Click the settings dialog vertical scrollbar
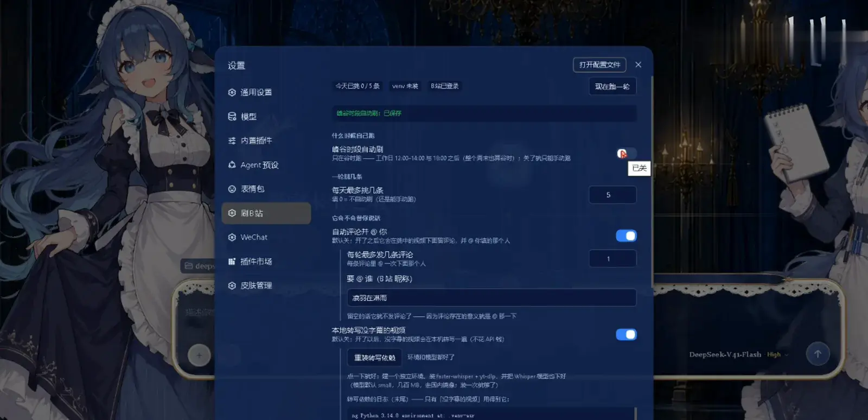868x420 pixels. (652, 182)
